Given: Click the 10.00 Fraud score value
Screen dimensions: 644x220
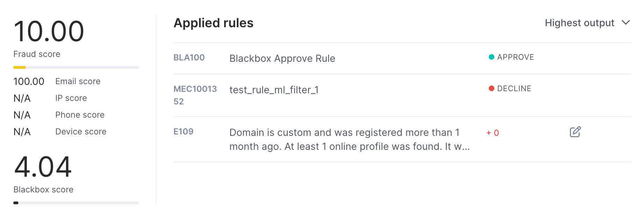Looking at the screenshot, I should click(x=49, y=31).
